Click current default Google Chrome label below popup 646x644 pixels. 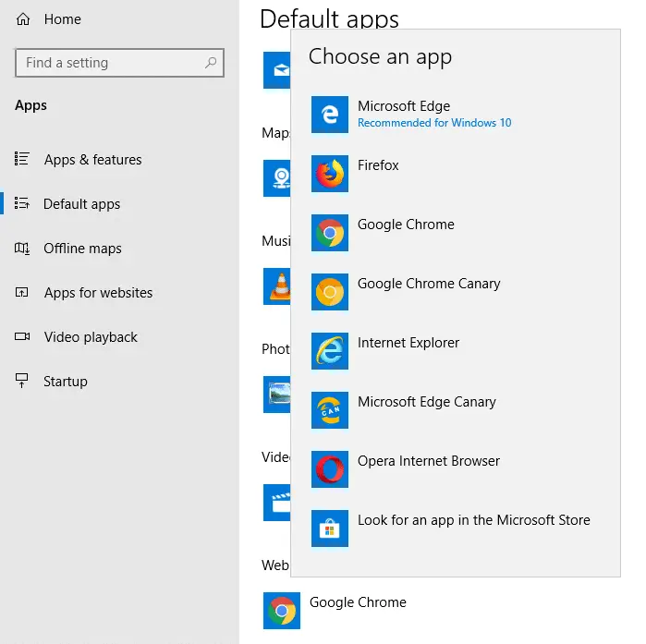358,602
